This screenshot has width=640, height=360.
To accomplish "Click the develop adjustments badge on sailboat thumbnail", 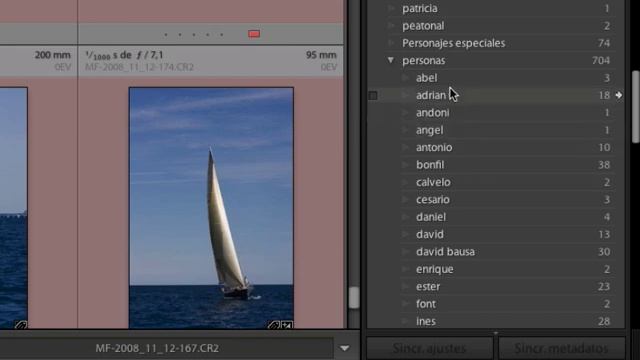I will (287, 325).
